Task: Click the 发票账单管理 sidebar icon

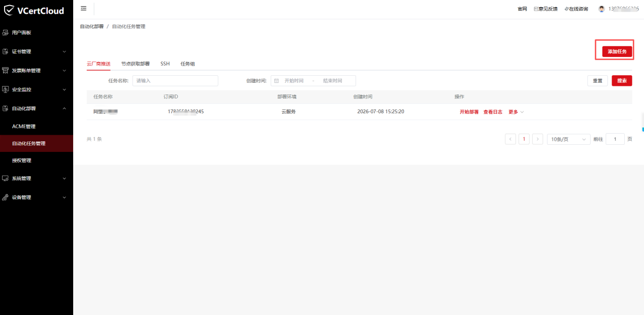Action: click(6, 71)
